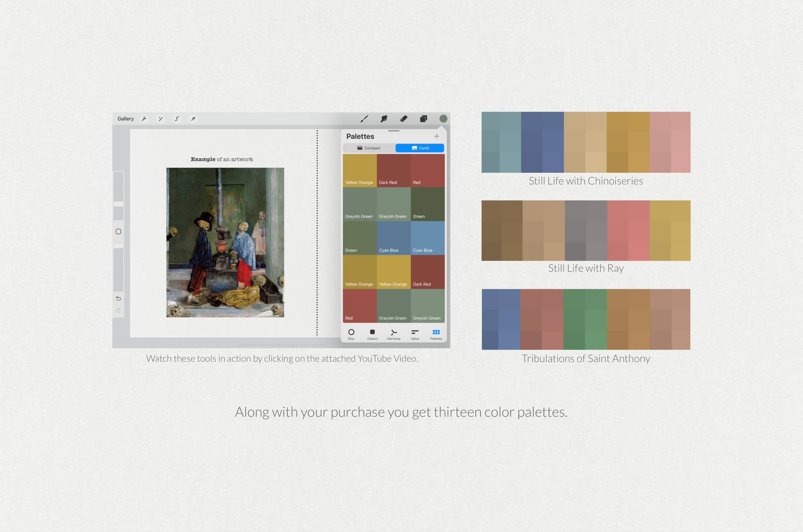803x532 pixels.
Task: Open the Layers panel
Action: pos(423,118)
